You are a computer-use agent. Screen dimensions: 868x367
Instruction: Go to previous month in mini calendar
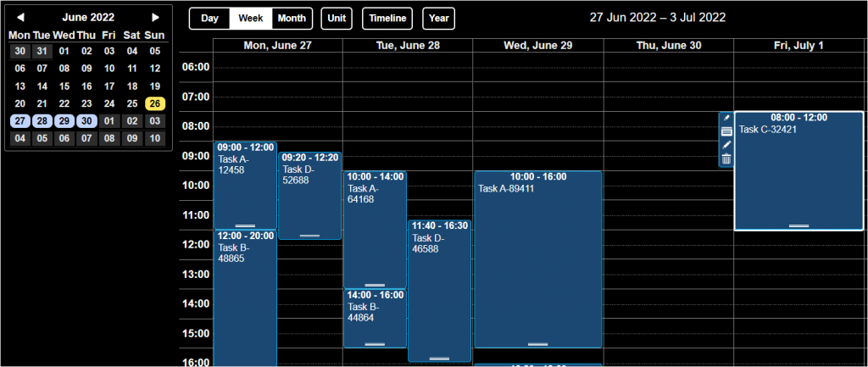[x=21, y=17]
